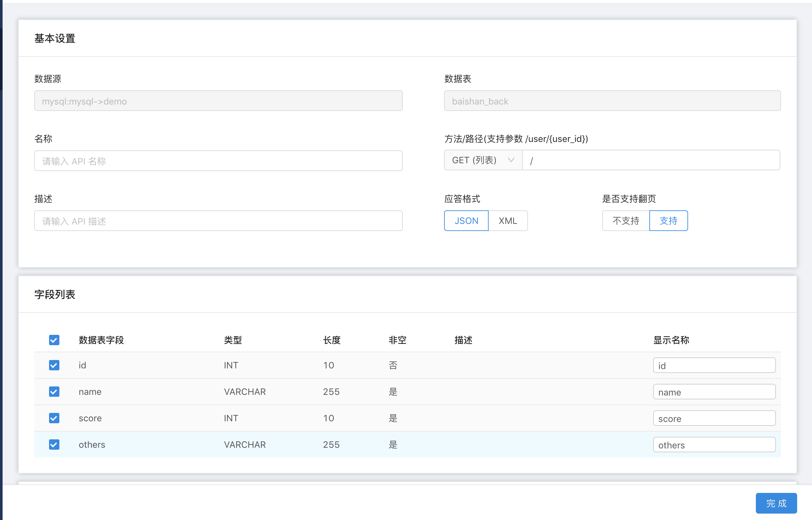812x520 pixels.
Task: Click the disabled 数据表 baishan_back field
Action: click(x=612, y=101)
